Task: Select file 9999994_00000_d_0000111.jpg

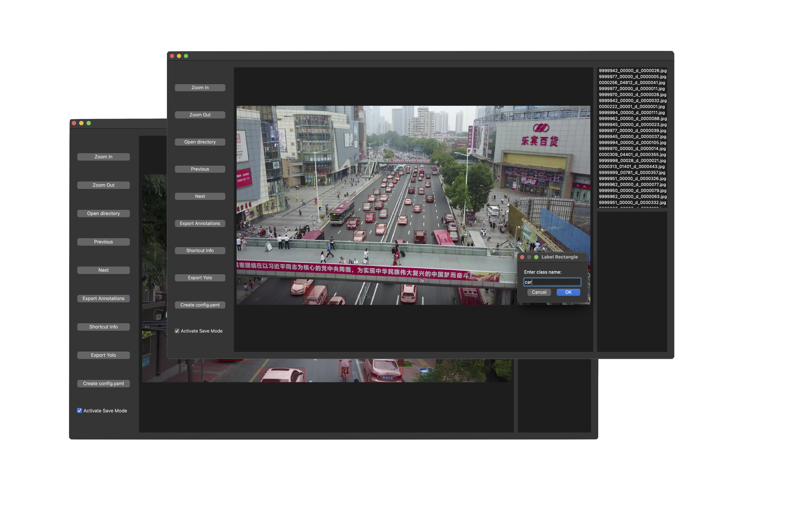Action: (x=632, y=113)
